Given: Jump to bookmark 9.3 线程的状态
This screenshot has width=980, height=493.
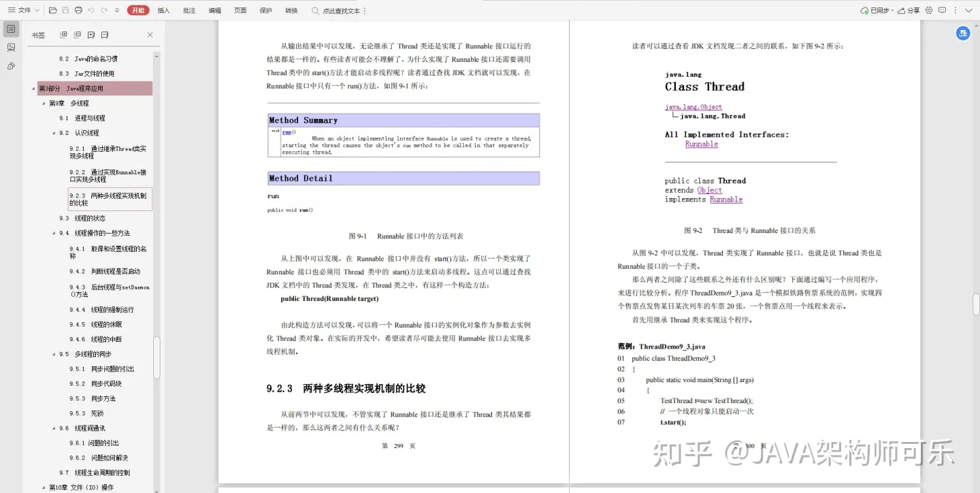Looking at the screenshot, I should pyautogui.click(x=82, y=219).
